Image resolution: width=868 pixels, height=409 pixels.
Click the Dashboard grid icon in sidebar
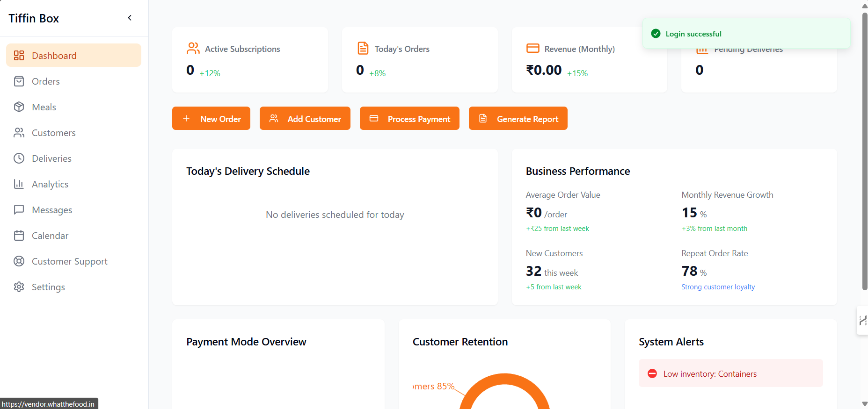point(19,56)
